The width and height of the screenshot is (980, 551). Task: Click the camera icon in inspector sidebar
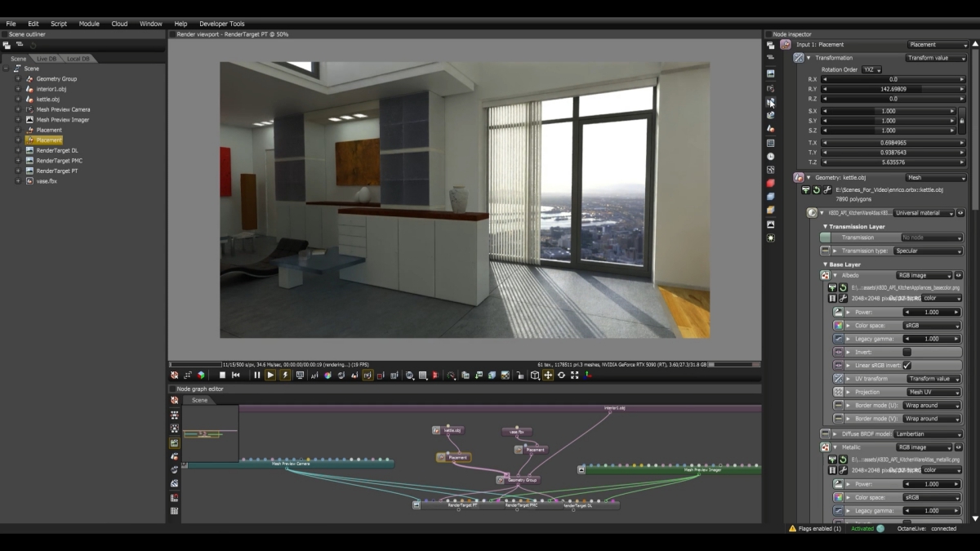pyautogui.click(x=770, y=87)
